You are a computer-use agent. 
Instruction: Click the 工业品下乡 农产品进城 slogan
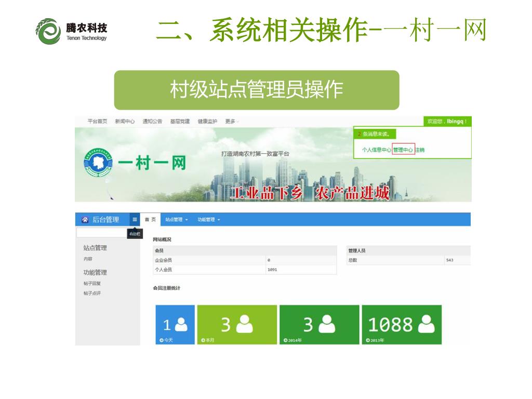[x=310, y=193]
